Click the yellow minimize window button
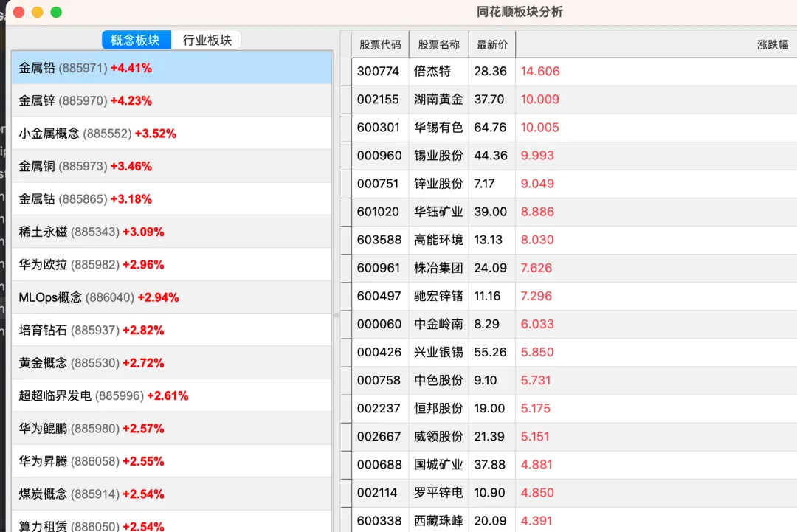The height and width of the screenshot is (532, 797). coord(38,13)
